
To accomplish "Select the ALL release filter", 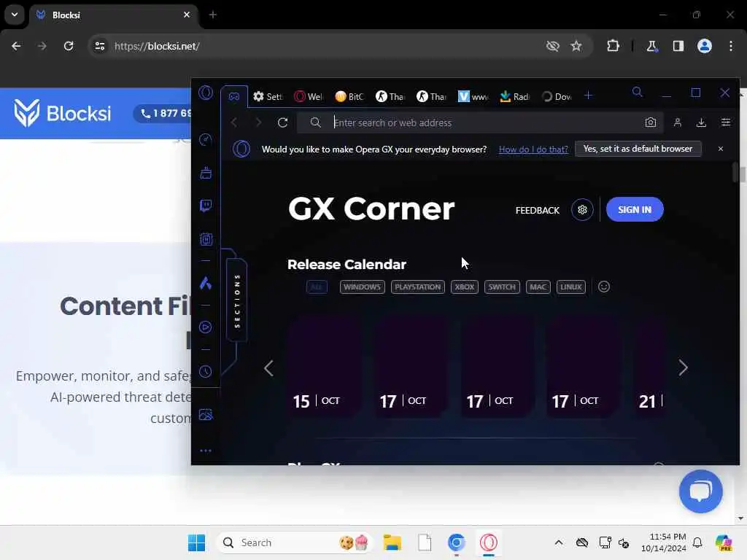I will coord(317,287).
